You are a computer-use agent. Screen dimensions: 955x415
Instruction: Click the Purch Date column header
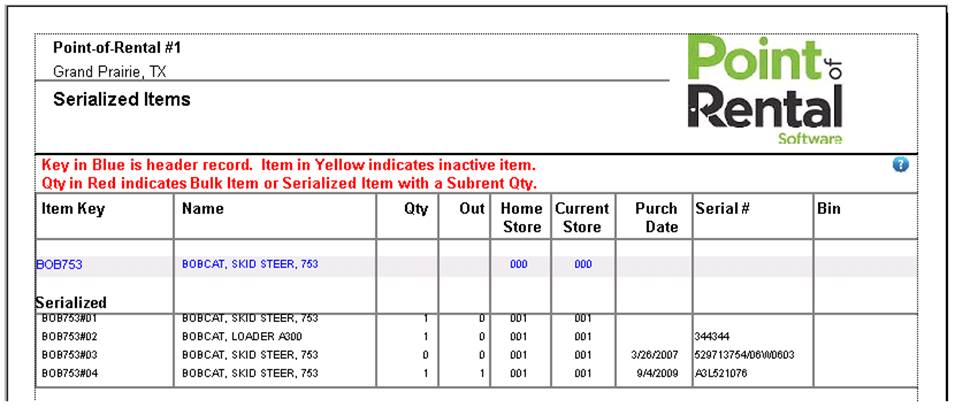(656, 218)
